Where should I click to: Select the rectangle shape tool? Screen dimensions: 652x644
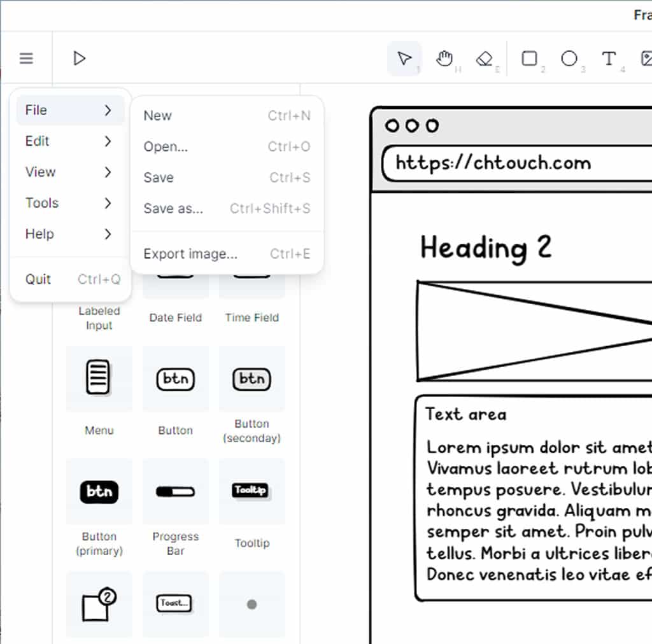coord(529,58)
